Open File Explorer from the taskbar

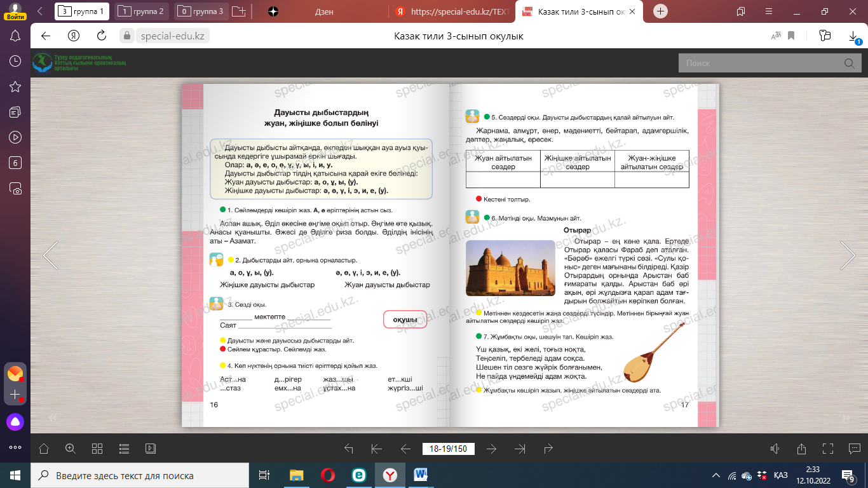(x=297, y=475)
